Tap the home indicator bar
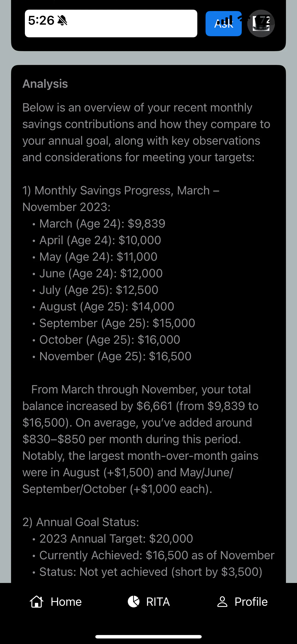Viewport: 297px width, 644px height. pyautogui.click(x=148, y=636)
